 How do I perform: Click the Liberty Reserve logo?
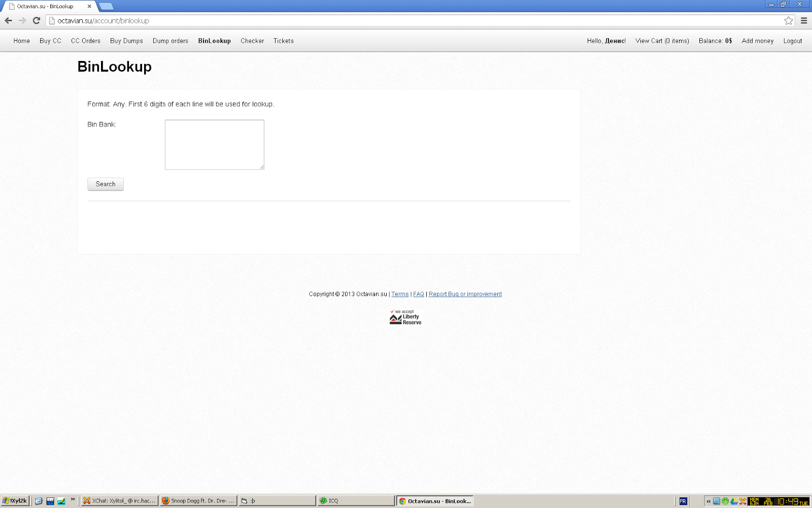pyautogui.click(x=405, y=317)
